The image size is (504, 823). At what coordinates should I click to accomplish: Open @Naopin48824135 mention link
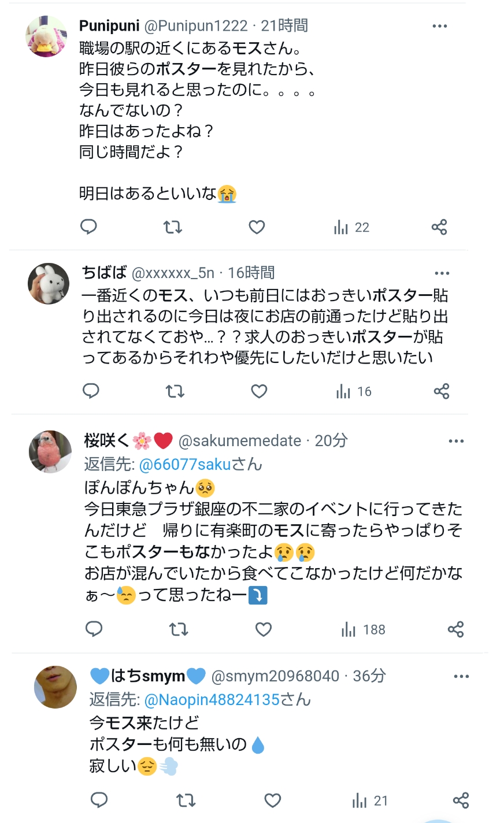click(212, 699)
